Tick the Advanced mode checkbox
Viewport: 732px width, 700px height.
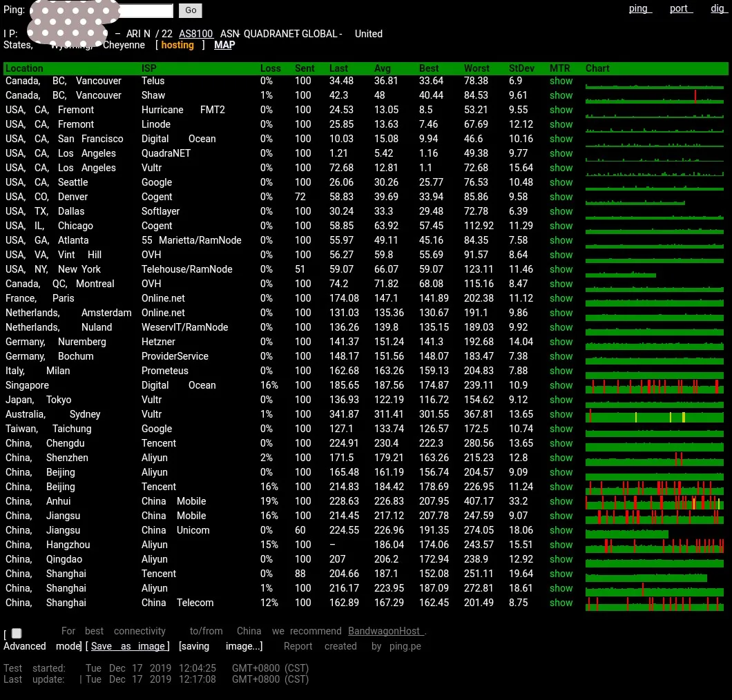pyautogui.click(x=17, y=633)
